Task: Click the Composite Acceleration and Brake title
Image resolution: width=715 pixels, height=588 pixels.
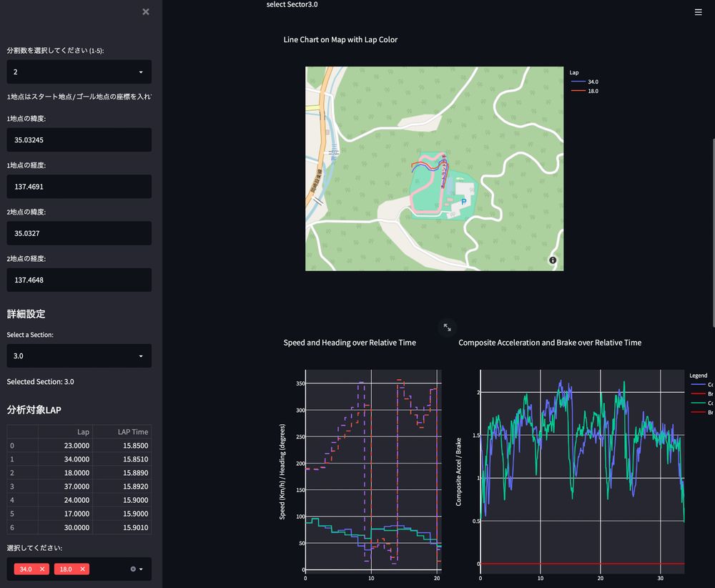Action: pyautogui.click(x=550, y=343)
